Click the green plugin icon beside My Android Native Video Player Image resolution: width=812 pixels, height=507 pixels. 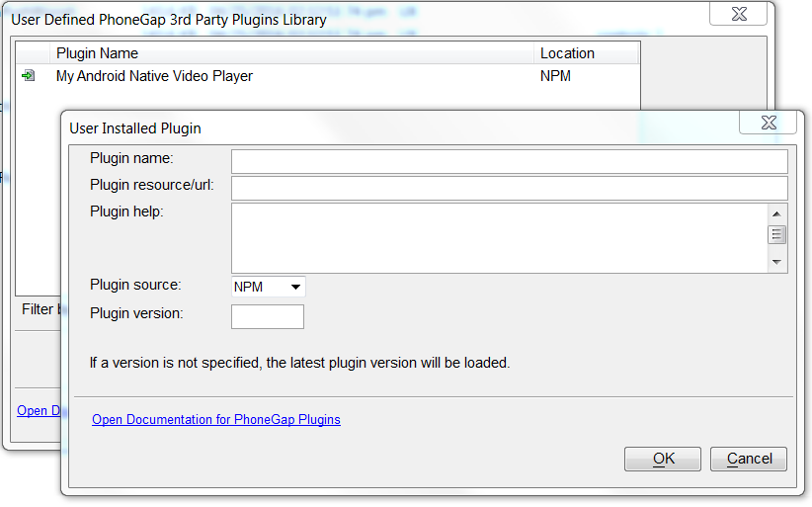[x=28, y=76]
